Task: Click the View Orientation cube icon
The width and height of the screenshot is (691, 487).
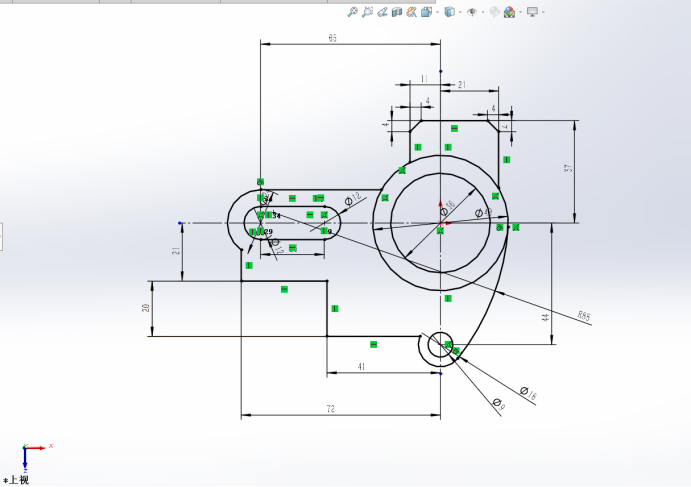Action: tap(426, 12)
